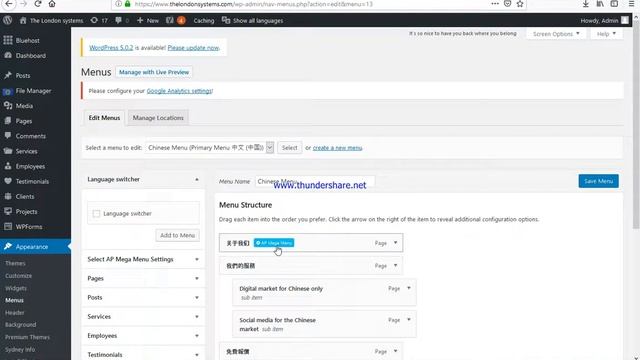Expand Social media for the Chinese market item

409,320
